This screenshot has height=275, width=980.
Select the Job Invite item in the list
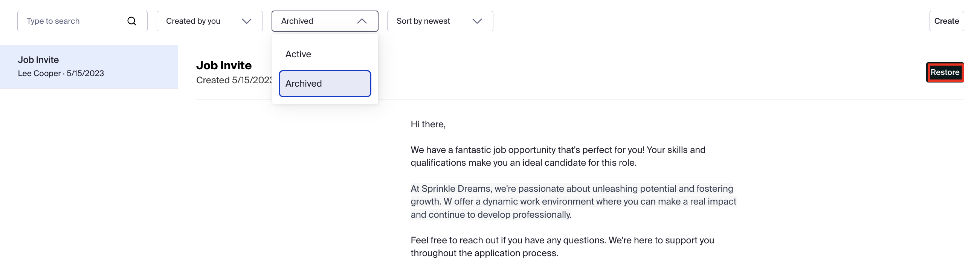[x=89, y=67]
